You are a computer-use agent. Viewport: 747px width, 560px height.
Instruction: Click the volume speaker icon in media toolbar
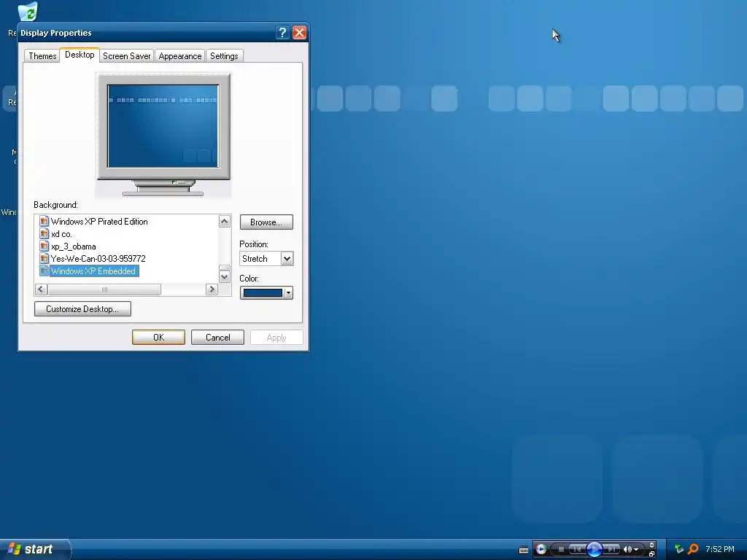pyautogui.click(x=627, y=549)
